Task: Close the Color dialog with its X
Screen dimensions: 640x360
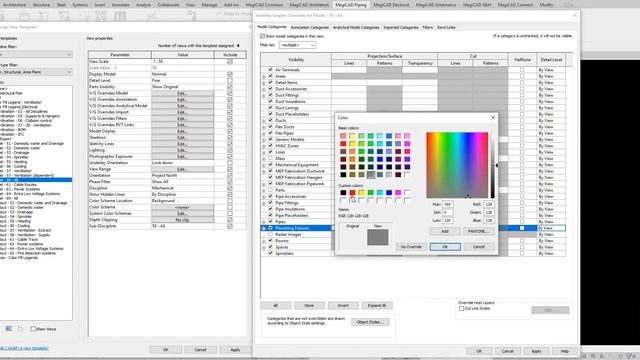Action: click(493, 118)
